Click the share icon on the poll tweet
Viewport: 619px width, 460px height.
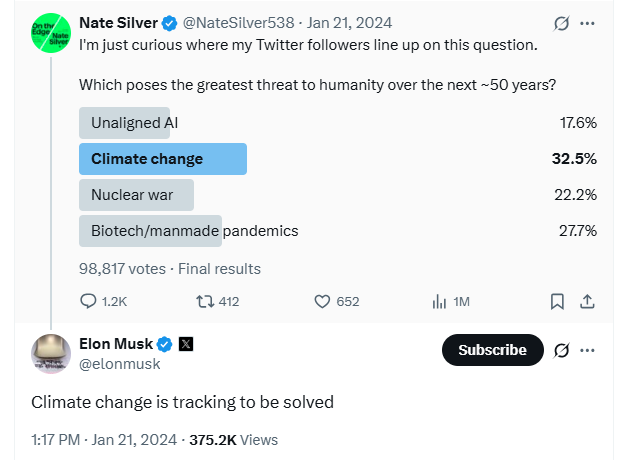588,301
